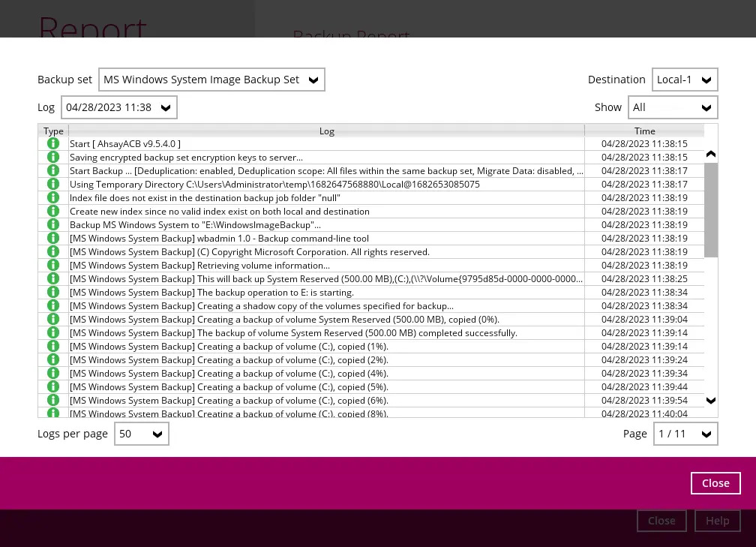This screenshot has height=547, width=756.
Task: Open the Destination Local-1 dropdown
Action: (x=684, y=80)
